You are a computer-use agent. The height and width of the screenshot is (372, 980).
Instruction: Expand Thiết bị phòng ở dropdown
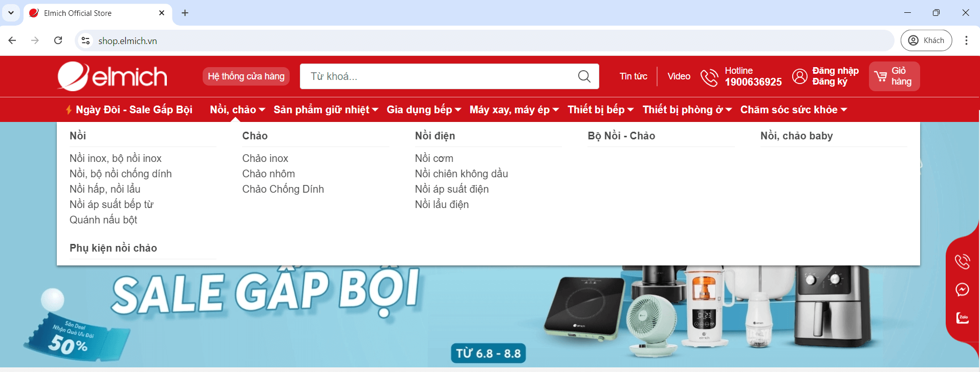(687, 110)
